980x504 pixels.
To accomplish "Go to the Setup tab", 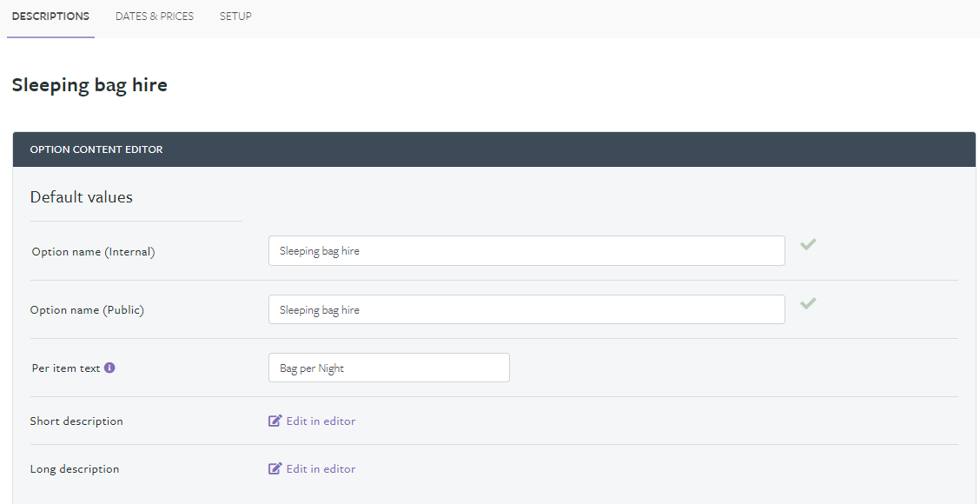I will coord(235,17).
